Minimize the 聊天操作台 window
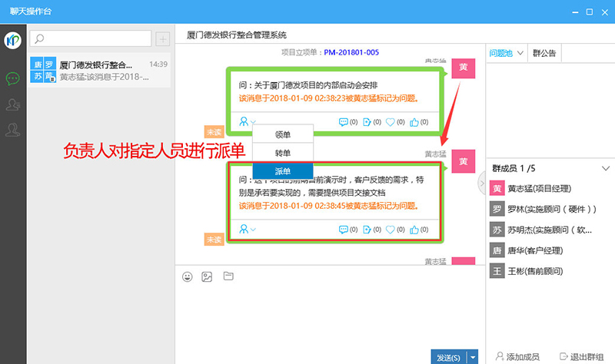Screen dimensions: 615x364 click(575, 12)
